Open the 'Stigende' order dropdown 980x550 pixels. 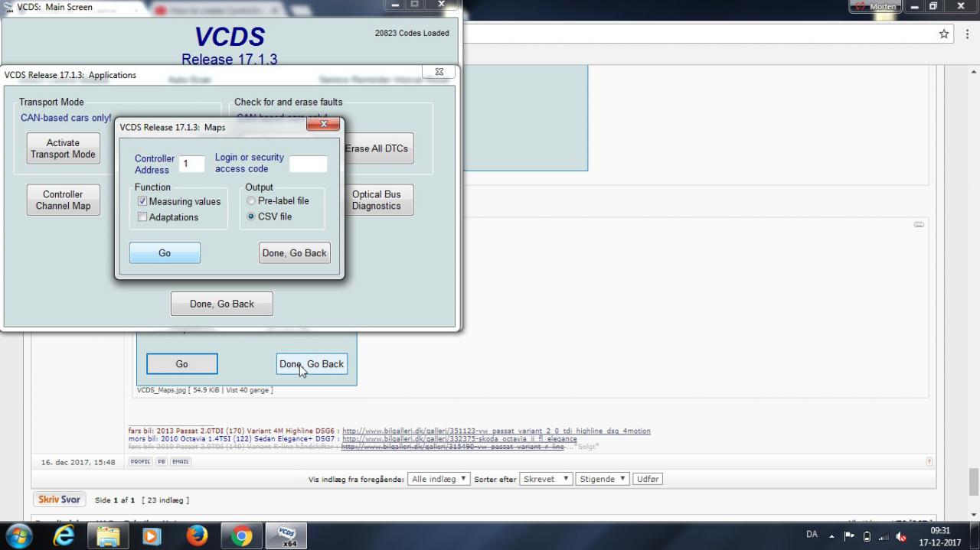point(603,479)
